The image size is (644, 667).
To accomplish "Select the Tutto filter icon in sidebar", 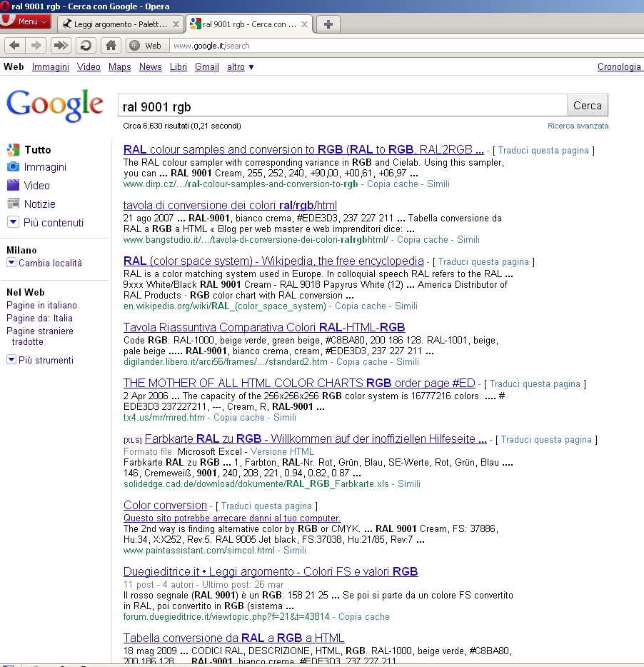I will click(13, 149).
